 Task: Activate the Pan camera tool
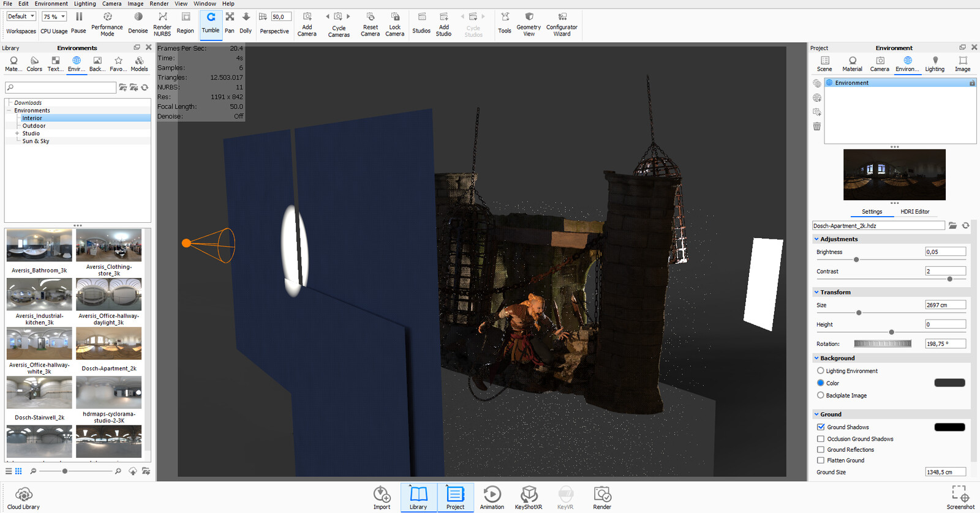click(230, 23)
